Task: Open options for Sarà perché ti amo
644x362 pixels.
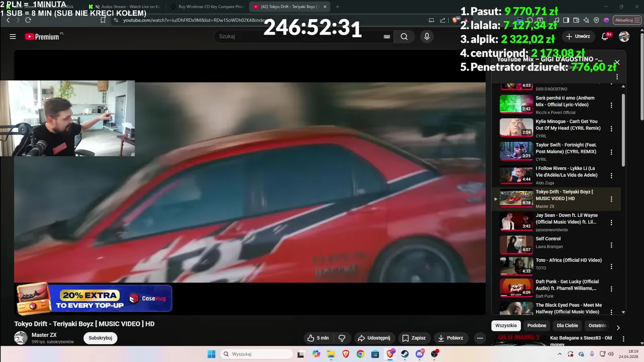Action: 611,105
